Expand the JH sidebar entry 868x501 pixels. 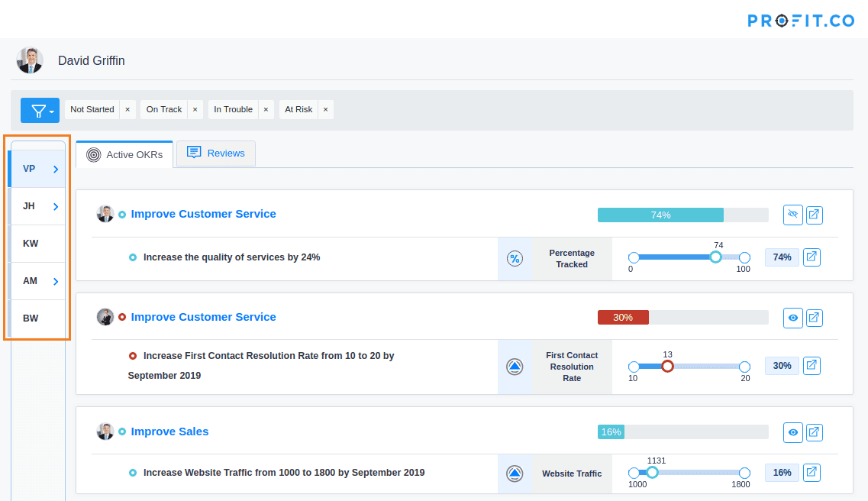click(54, 205)
